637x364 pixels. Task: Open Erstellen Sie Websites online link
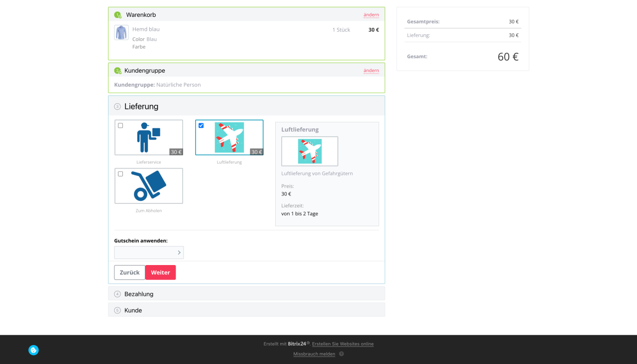[x=343, y=344]
